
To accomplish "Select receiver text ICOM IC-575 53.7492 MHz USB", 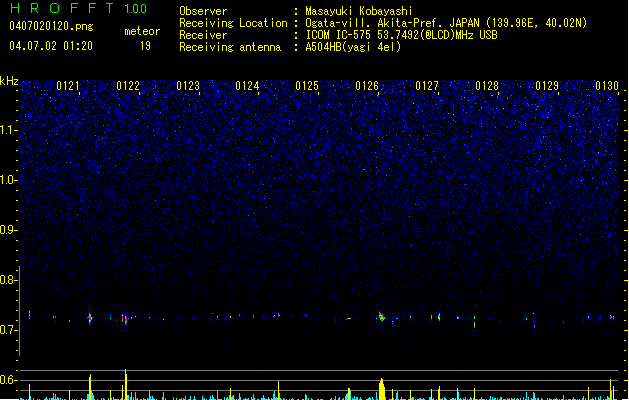I will click(x=401, y=35).
